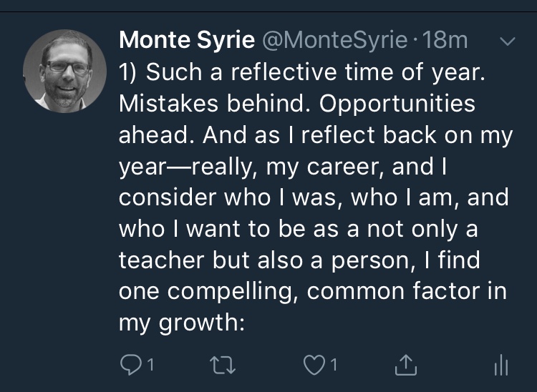The width and height of the screenshot is (537, 392).
Task: Expand the tweet options chevron
Action: click(505, 42)
